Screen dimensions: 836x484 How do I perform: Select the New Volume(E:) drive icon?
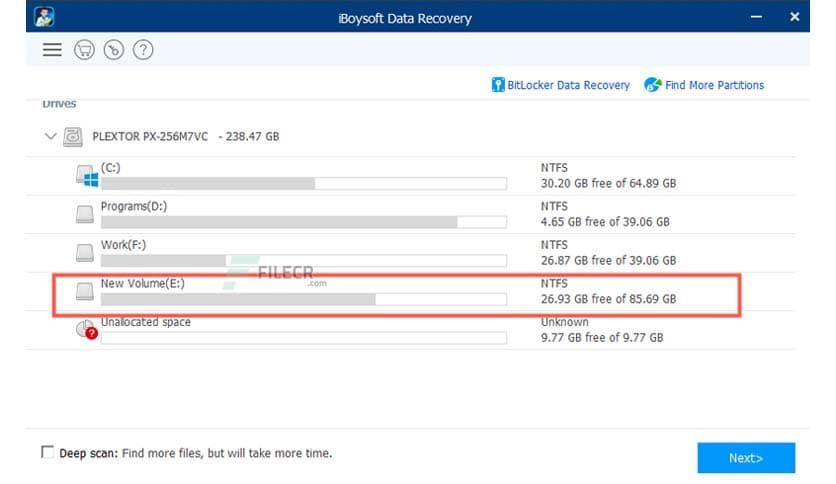click(x=85, y=291)
